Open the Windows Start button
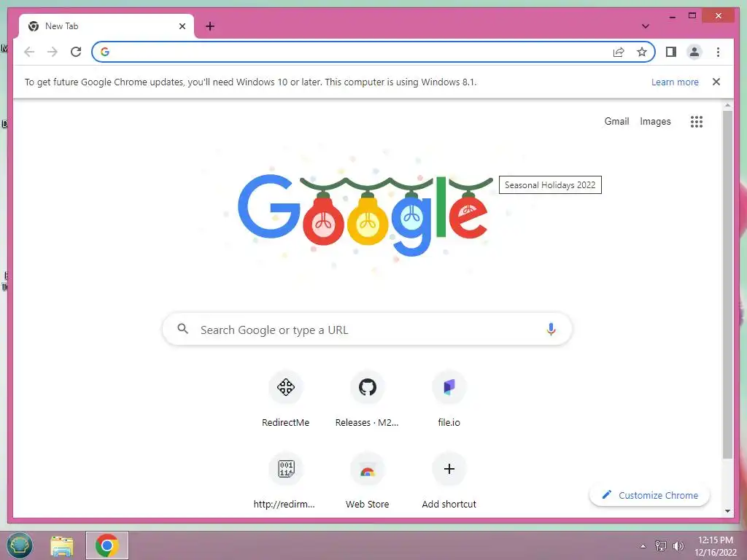Viewport: 747px width, 560px height. coord(20,545)
